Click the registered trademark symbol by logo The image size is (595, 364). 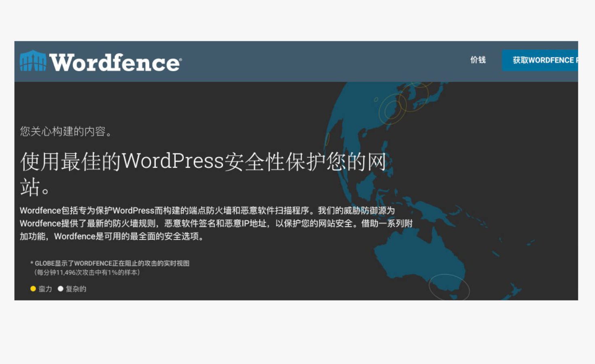181,59
